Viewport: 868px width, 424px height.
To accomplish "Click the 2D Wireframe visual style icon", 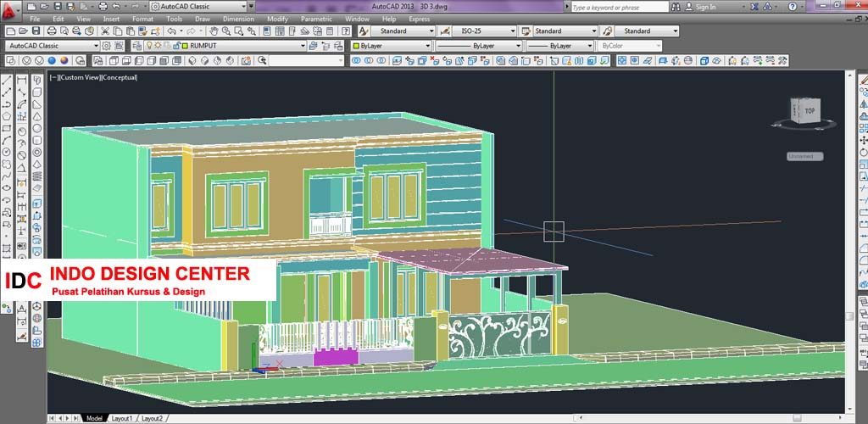I will (x=12, y=61).
